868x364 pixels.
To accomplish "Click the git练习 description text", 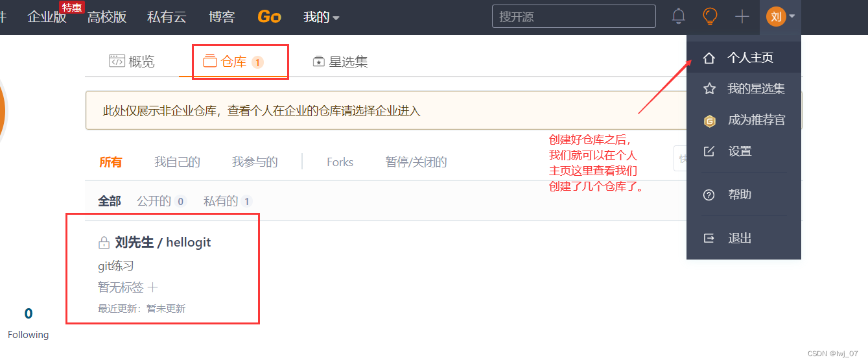I will 116,266.
